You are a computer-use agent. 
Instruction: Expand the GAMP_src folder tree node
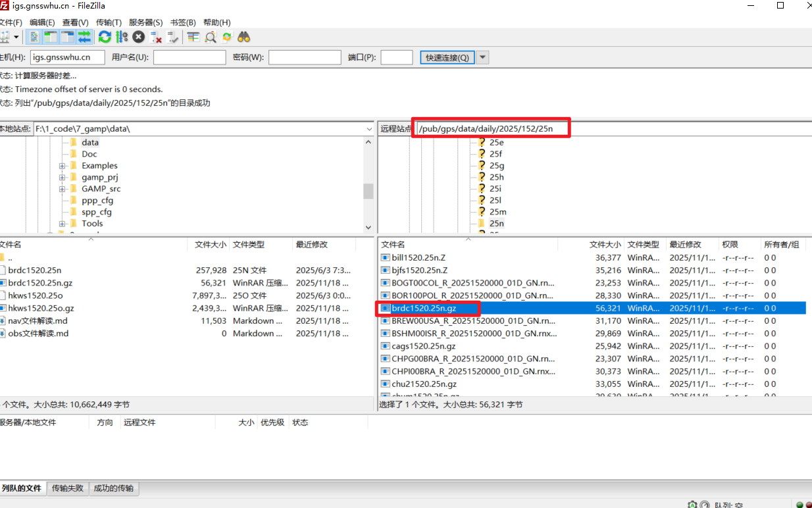pyautogui.click(x=62, y=189)
